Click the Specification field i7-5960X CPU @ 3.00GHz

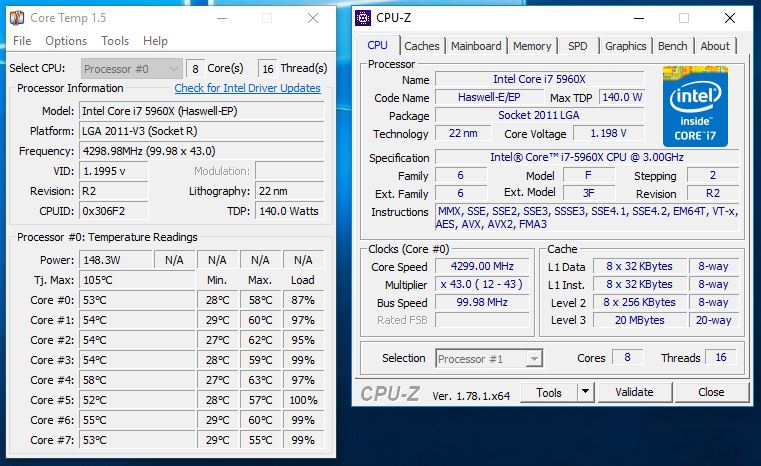click(587, 157)
